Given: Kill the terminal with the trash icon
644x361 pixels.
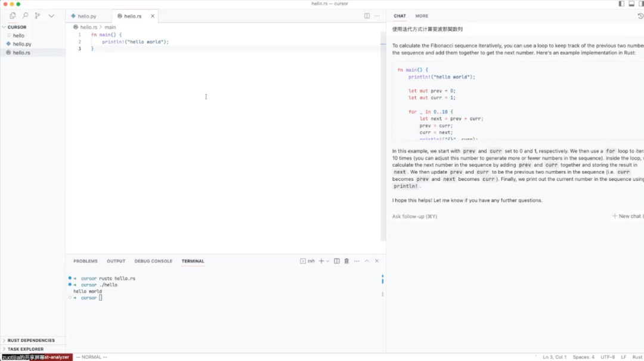Looking at the screenshot, I should 346,261.
